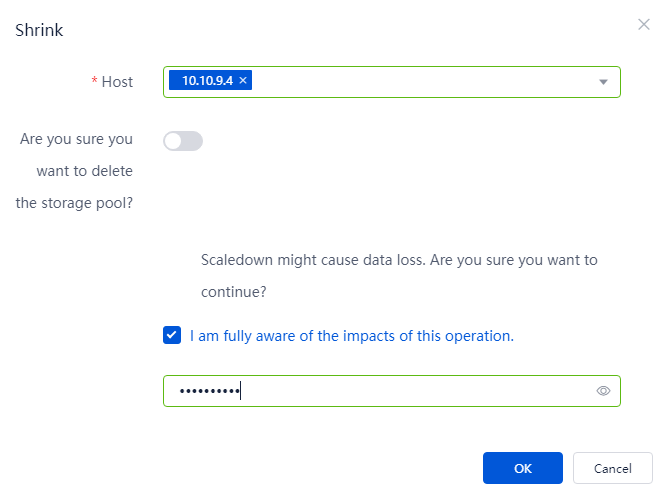Close the Shrink dialog with the X
The image size is (667, 498).
click(x=644, y=25)
